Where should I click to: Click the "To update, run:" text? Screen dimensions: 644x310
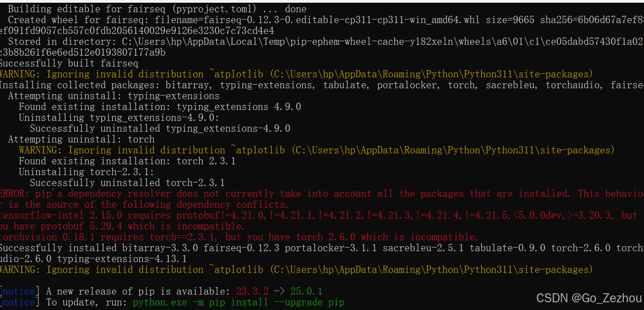[x=86, y=302]
